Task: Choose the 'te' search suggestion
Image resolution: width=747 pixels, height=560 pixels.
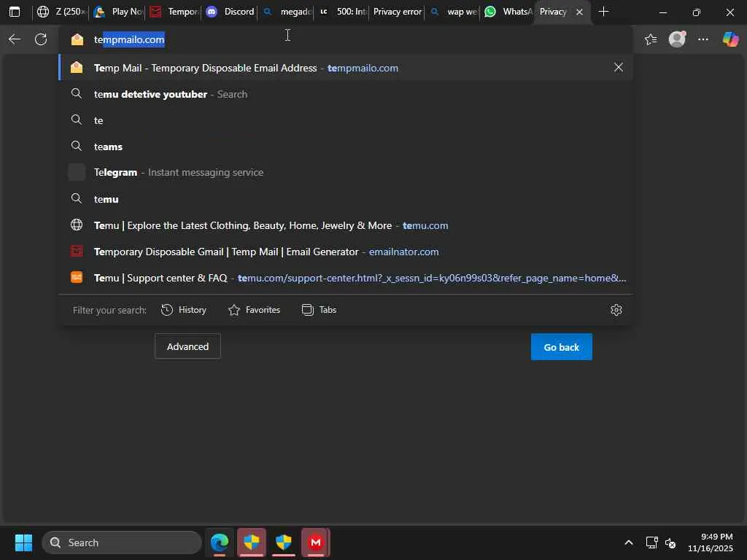Action: click(x=345, y=120)
